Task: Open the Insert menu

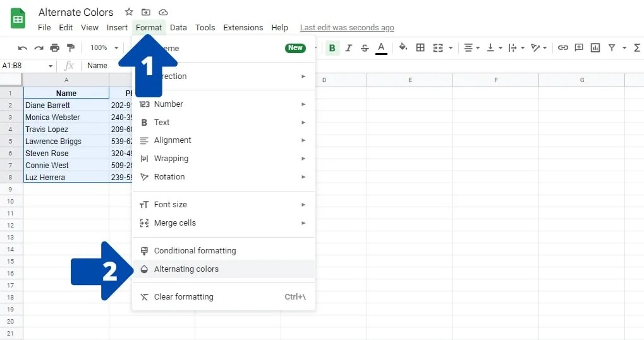Action: click(x=117, y=28)
